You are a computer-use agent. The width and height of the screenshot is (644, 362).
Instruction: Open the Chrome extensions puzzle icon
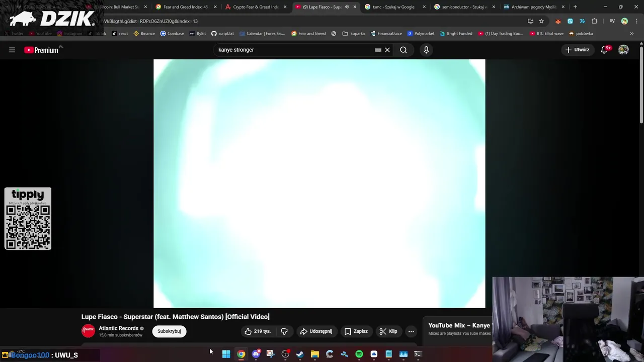pyautogui.click(x=595, y=21)
